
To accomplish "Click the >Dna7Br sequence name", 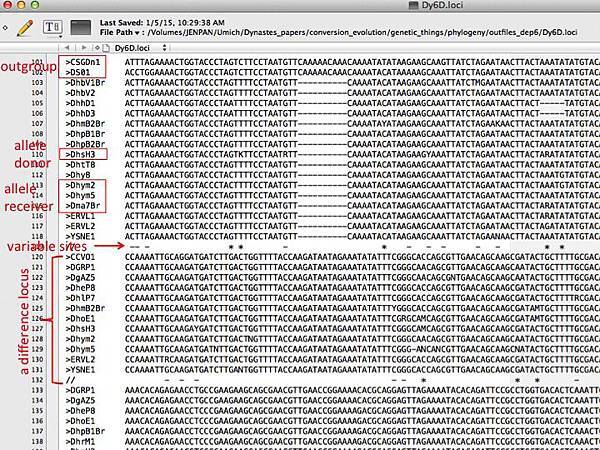I will 83,206.
